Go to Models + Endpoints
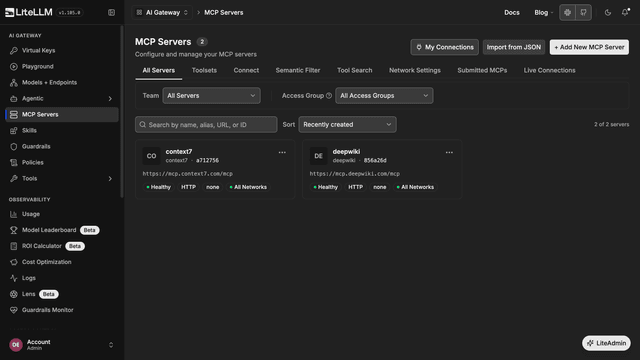Image resolution: width=640 pixels, height=360 pixels. pyautogui.click(x=62, y=82)
